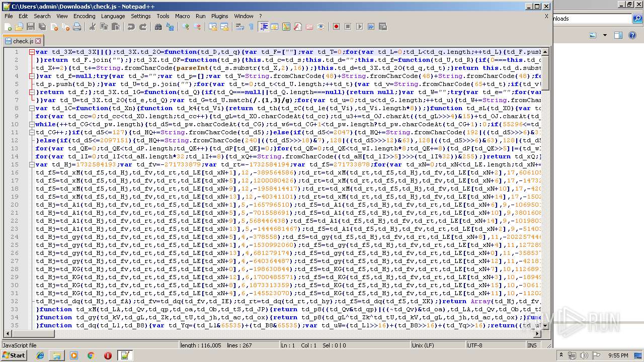The height and width of the screenshot is (362, 644).
Task: Open the Encoding menu
Action: [x=84, y=16]
